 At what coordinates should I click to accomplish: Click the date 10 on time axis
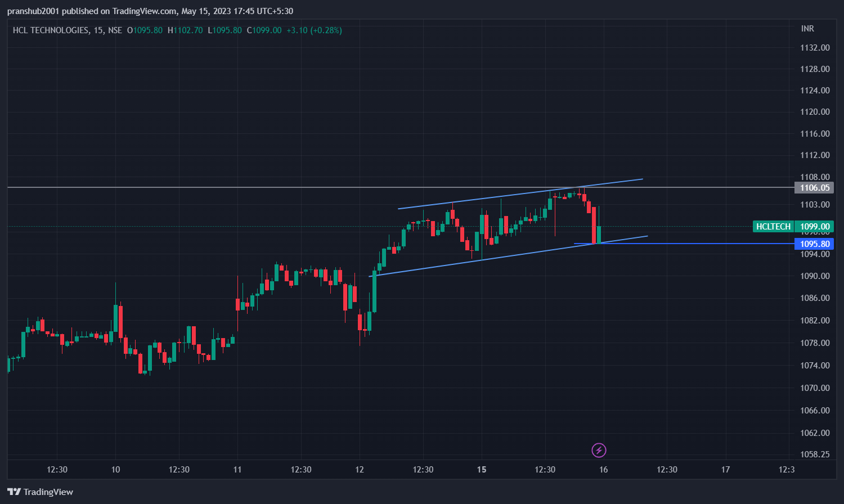coord(115,470)
